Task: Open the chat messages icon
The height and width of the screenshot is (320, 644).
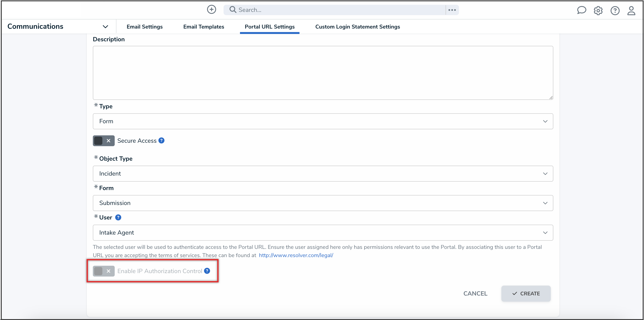Action: pos(581,11)
